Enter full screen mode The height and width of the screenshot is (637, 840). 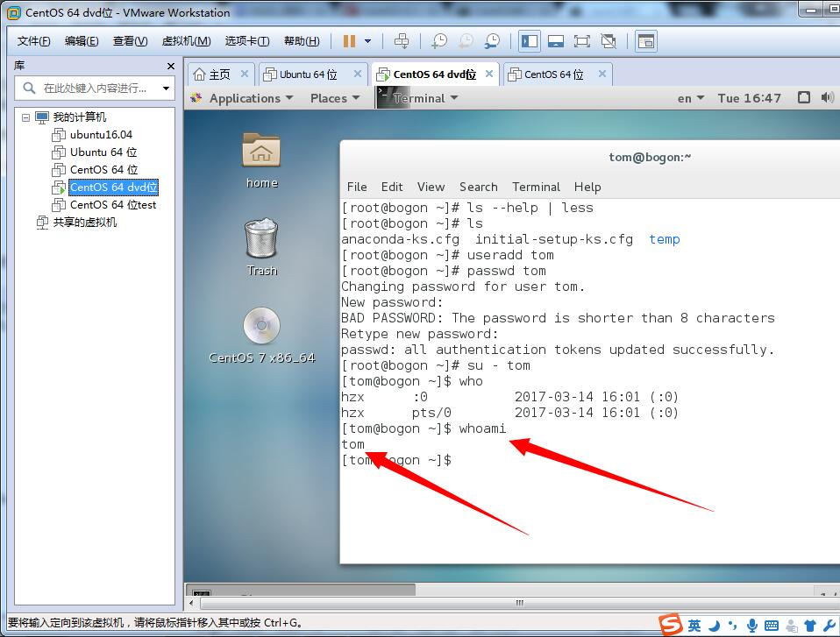click(582, 41)
